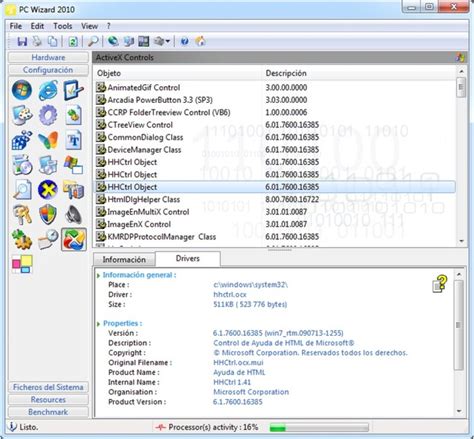Select the networked computers sidebar icon
474x439 pixels.
click(x=48, y=165)
